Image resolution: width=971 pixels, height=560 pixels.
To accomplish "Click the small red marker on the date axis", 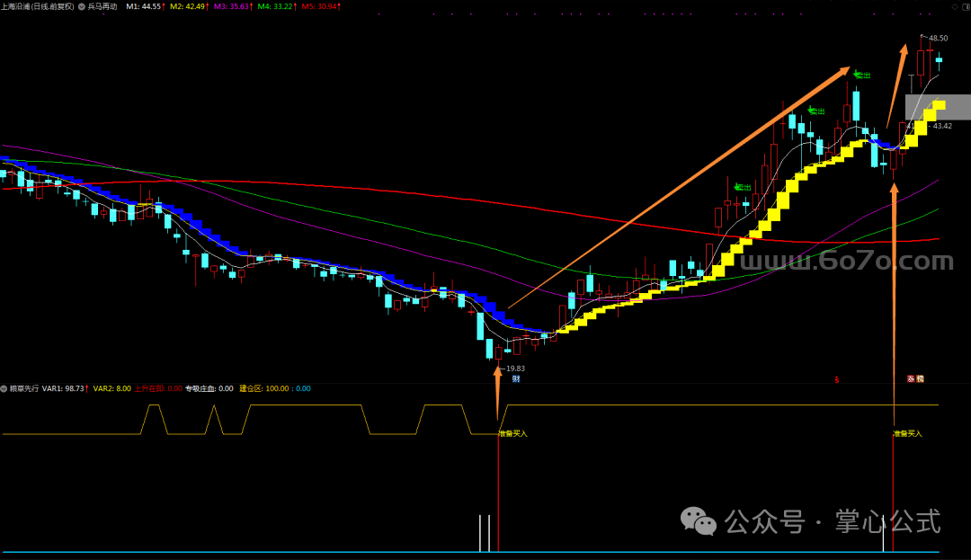I will tap(837, 379).
